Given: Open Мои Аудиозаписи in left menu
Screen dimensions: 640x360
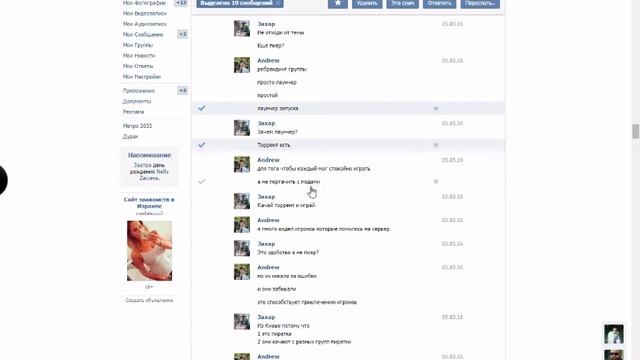Looking at the screenshot, I should pyautogui.click(x=144, y=24).
